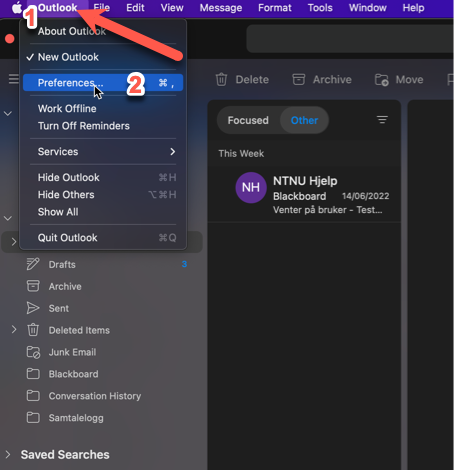Viewport: 454px width, 470px height.
Task: Open the Tools menu
Action: click(320, 7)
